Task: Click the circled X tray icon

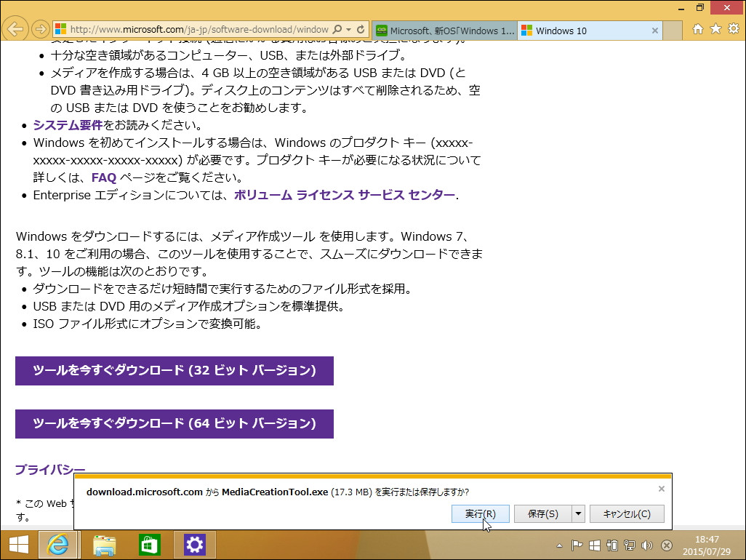Action: click(667, 545)
